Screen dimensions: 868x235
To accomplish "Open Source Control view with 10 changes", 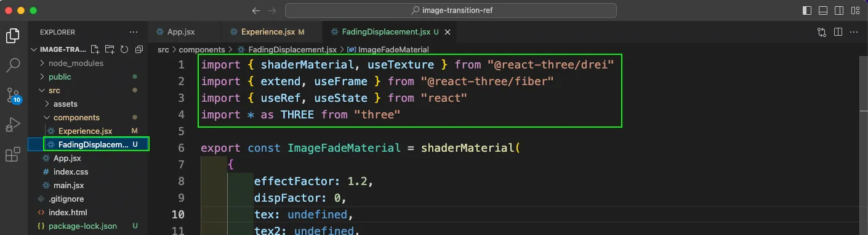I will coord(12,95).
